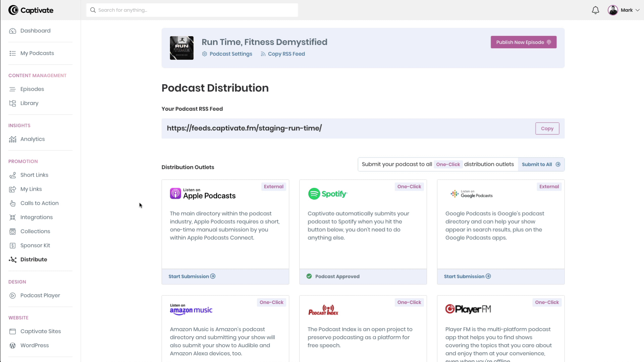Screen dimensions: 644x362
Task: Click the Captivate logo icon
Action: (12, 10)
